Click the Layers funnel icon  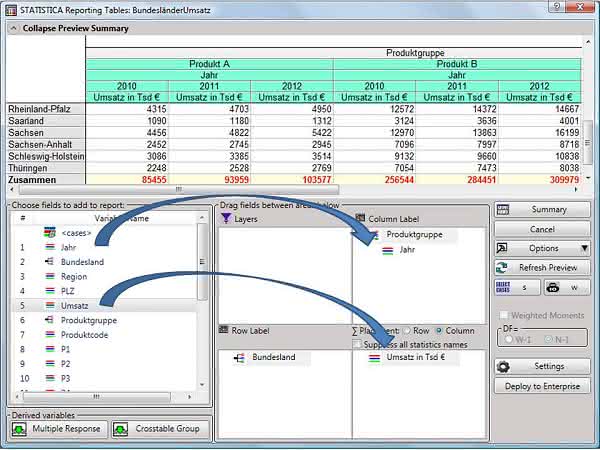[x=226, y=218]
